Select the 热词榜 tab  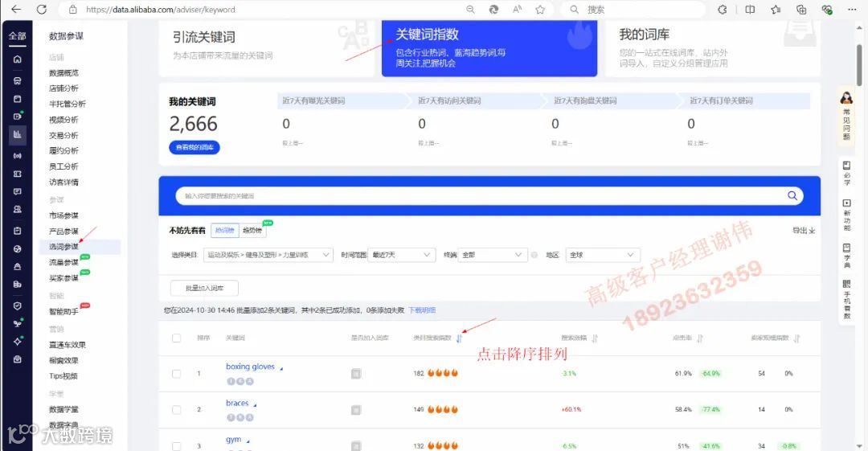click(225, 230)
